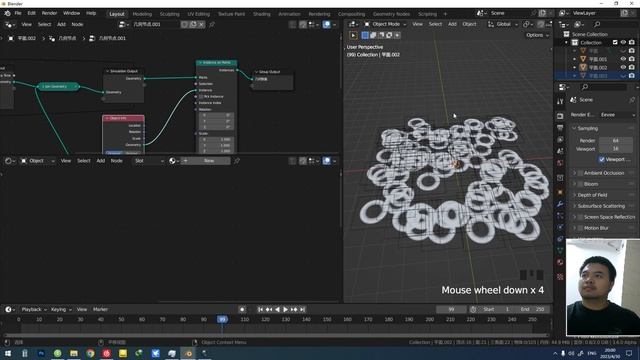This screenshot has height=360, width=640.
Task: Click the Blender logo menu icon
Action: 7,13
